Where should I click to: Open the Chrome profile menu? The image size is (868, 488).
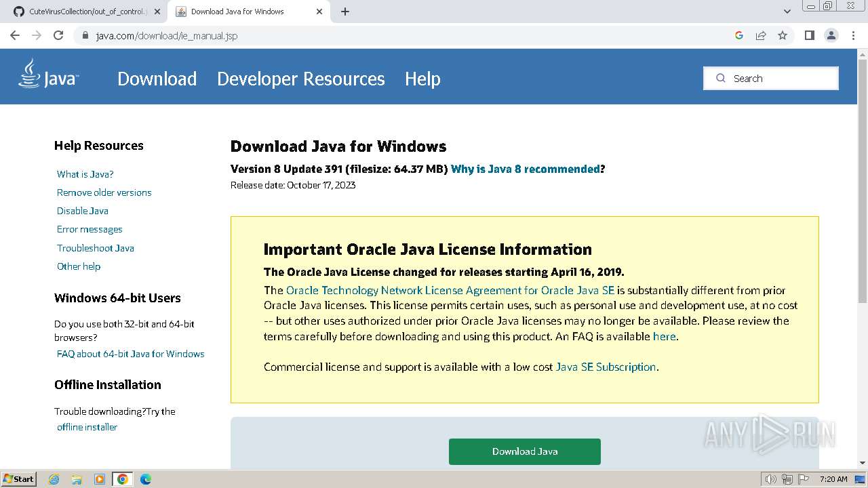pyautogui.click(x=831, y=35)
